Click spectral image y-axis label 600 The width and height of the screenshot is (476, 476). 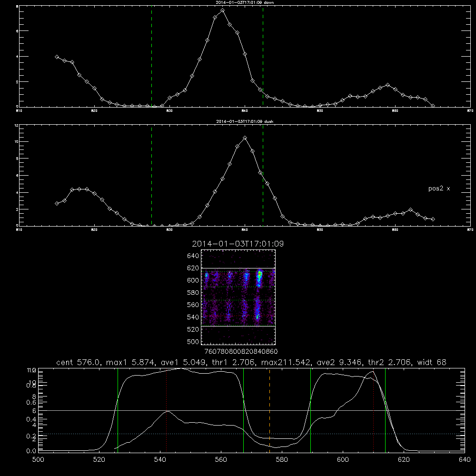click(x=193, y=280)
